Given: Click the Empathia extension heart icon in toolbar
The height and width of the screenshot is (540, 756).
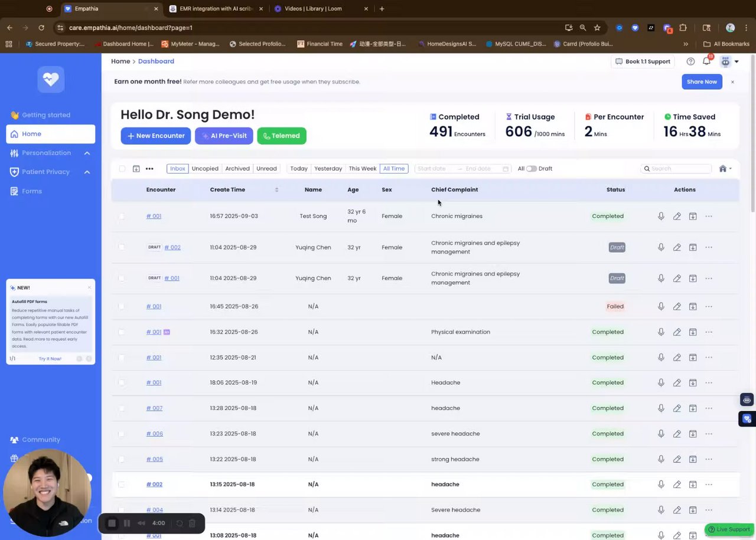Looking at the screenshot, I should click(x=635, y=28).
